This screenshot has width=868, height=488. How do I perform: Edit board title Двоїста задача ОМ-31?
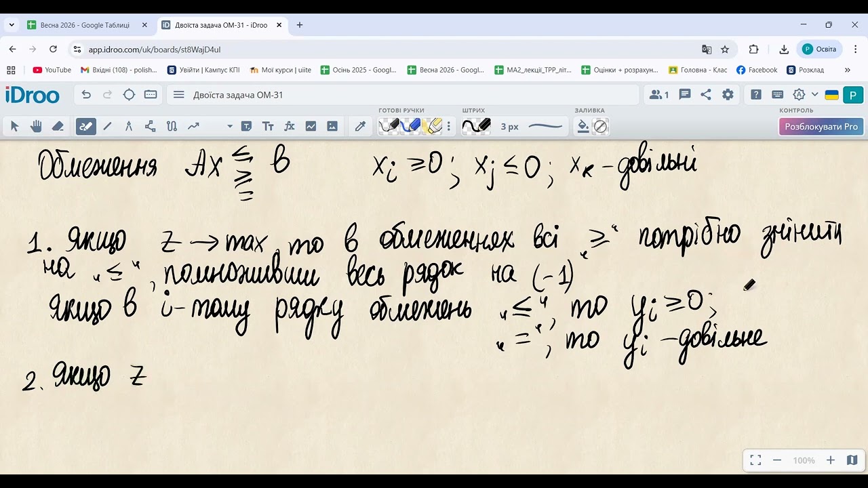pos(238,95)
